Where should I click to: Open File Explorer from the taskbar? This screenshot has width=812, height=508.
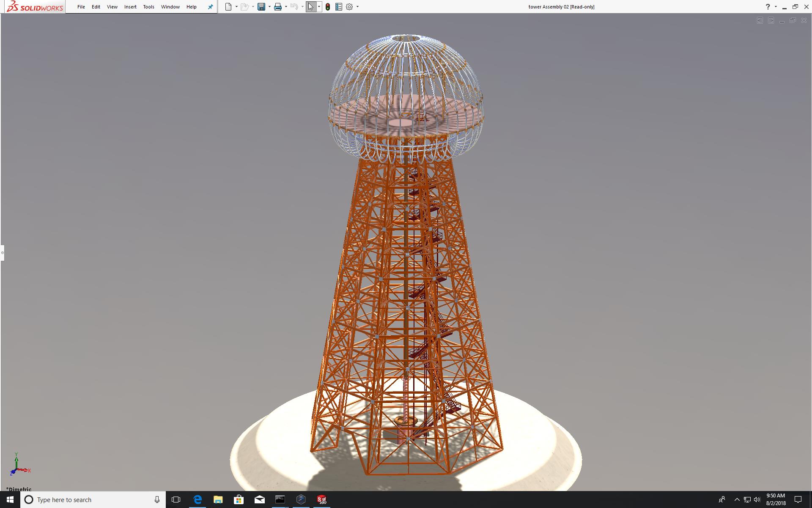218,500
